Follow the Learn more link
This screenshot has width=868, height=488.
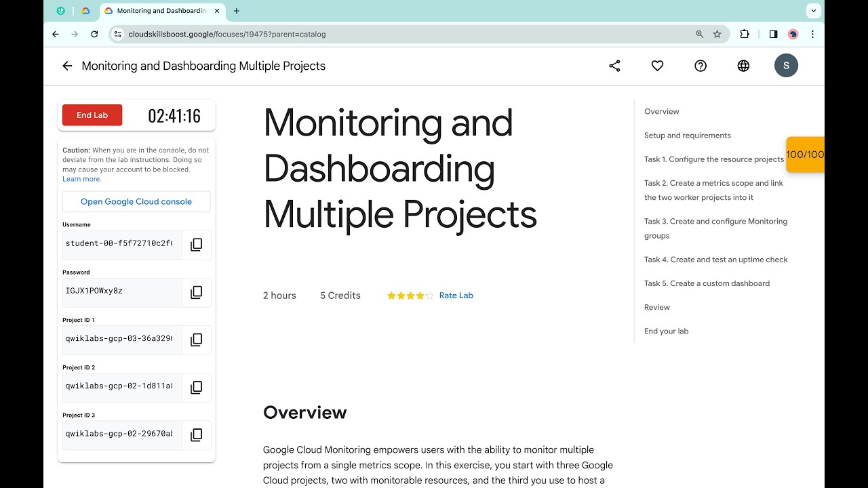(82, 179)
